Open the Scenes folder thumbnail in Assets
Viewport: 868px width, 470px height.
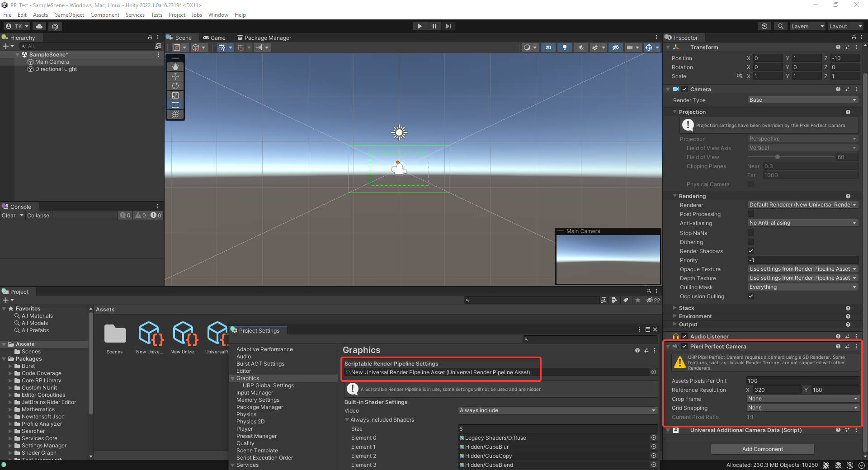coord(115,334)
